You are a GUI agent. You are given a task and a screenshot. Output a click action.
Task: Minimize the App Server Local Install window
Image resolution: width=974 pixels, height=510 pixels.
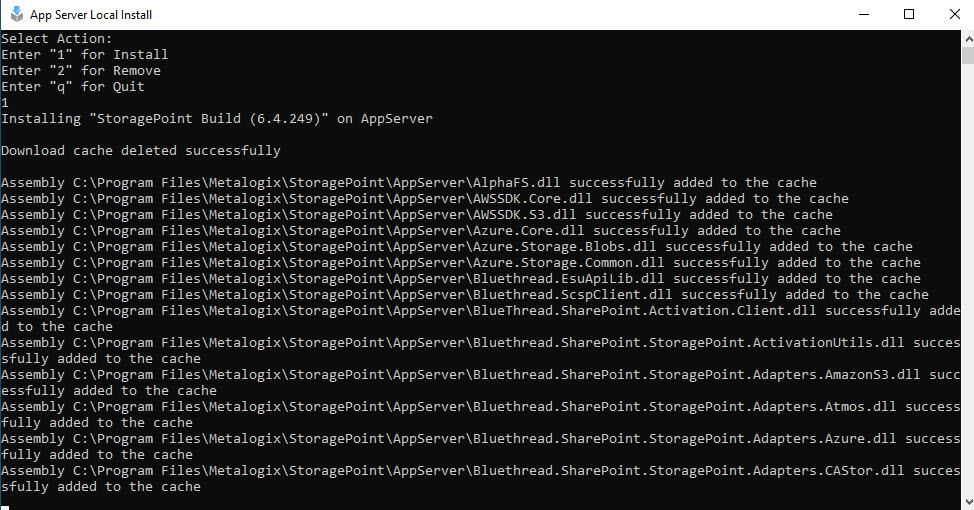[863, 14]
